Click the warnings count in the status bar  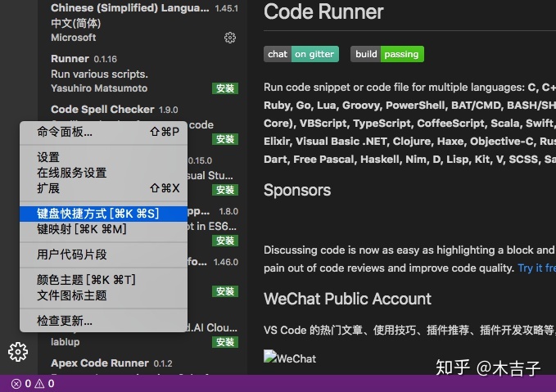point(45,384)
